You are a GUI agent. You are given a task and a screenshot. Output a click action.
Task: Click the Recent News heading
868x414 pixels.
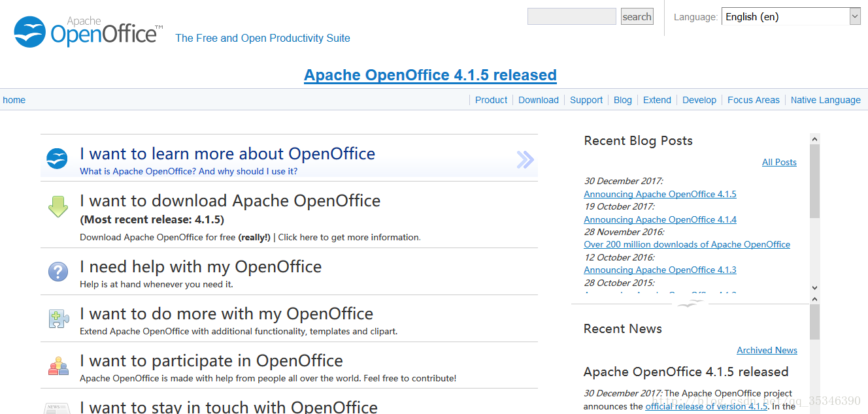coord(623,328)
